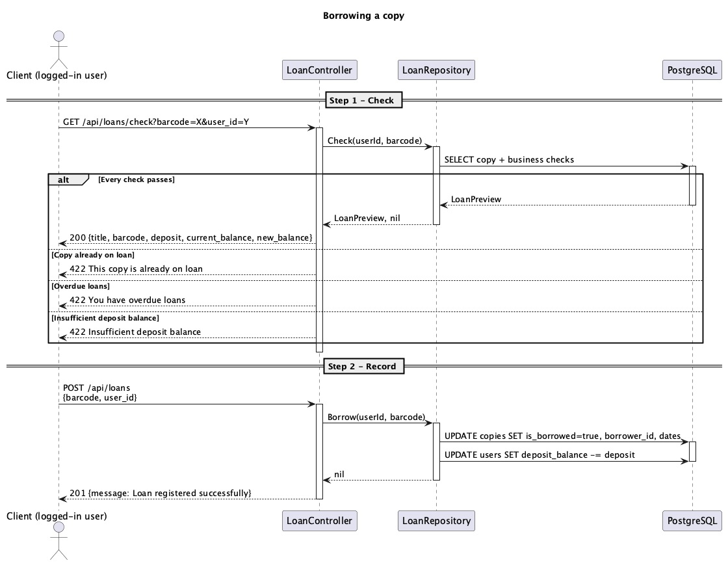The height and width of the screenshot is (567, 728).
Task: Click PostgreSQL activation bar in Step 2
Action: pyautogui.click(x=692, y=451)
